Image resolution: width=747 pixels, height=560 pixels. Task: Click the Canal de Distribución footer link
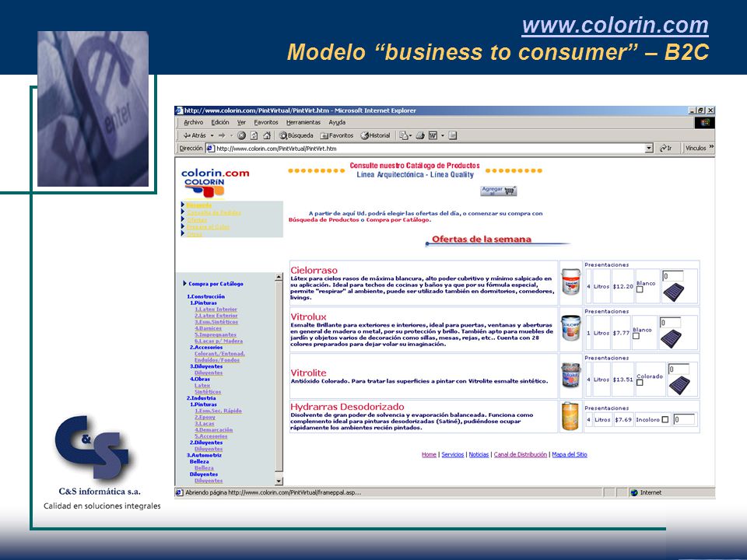point(521,455)
